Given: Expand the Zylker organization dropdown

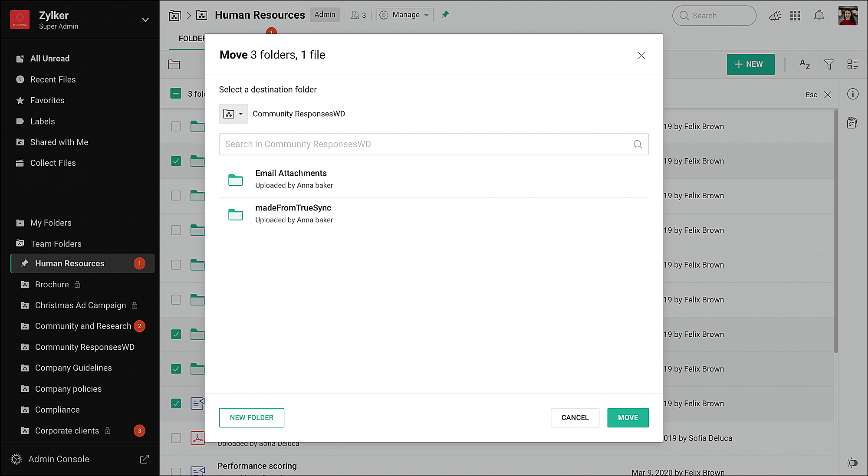Looking at the screenshot, I should click(x=145, y=20).
